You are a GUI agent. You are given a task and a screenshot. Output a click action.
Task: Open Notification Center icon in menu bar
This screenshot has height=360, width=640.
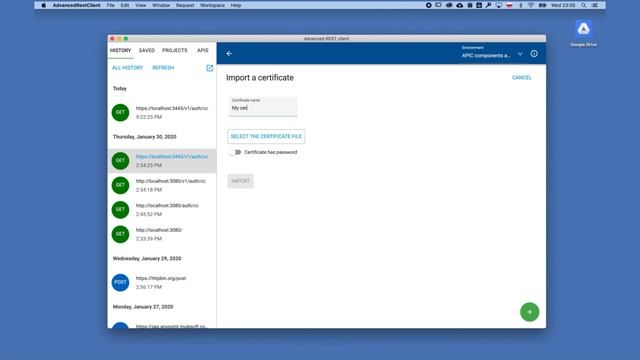[x=595, y=5]
